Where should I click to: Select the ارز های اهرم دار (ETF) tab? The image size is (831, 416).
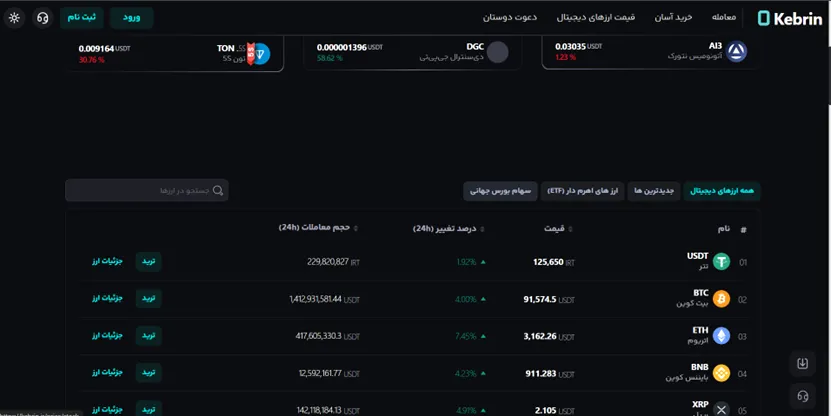pyautogui.click(x=582, y=191)
